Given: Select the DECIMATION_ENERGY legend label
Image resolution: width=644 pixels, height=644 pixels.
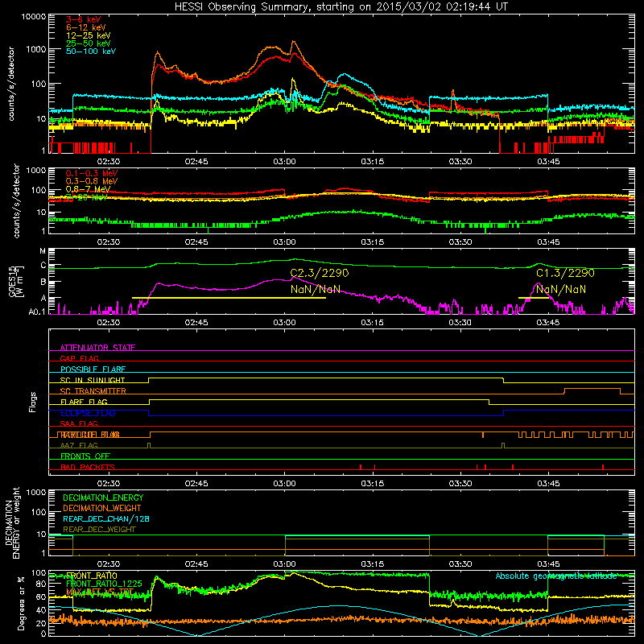Looking at the screenshot, I should tap(103, 497).
